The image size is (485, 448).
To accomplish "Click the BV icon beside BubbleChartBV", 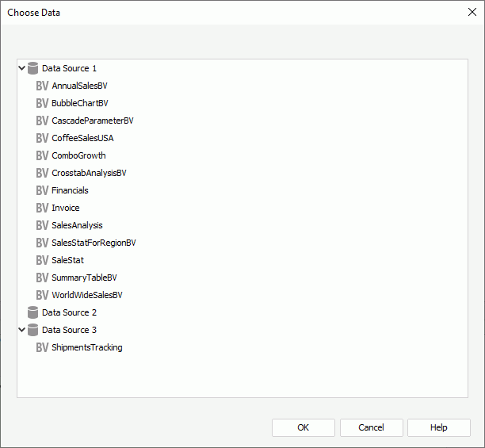I will (x=42, y=103).
